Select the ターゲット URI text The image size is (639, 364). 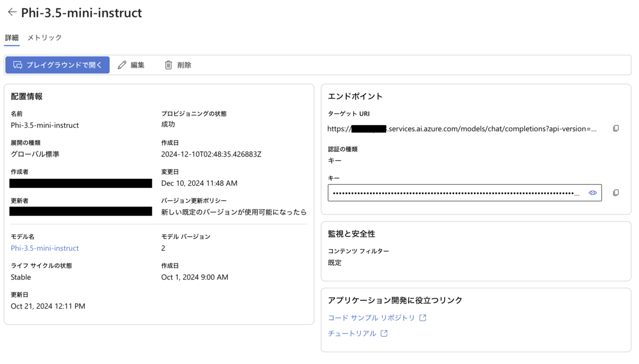point(462,129)
